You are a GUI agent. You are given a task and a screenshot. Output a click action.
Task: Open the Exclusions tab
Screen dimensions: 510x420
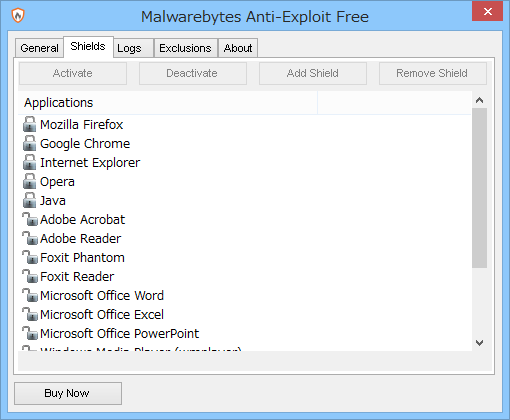(186, 48)
